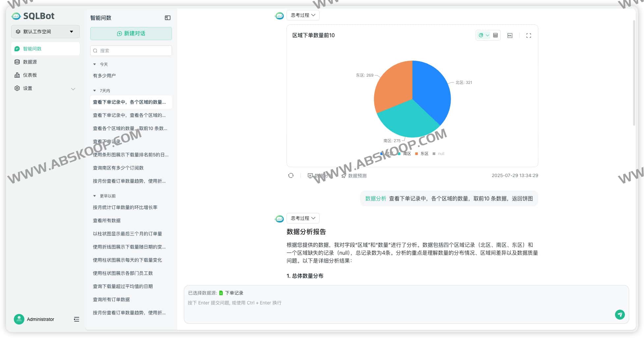The height and width of the screenshot is (338, 644).
Task: Expand chart to fullscreen
Action: point(529,35)
